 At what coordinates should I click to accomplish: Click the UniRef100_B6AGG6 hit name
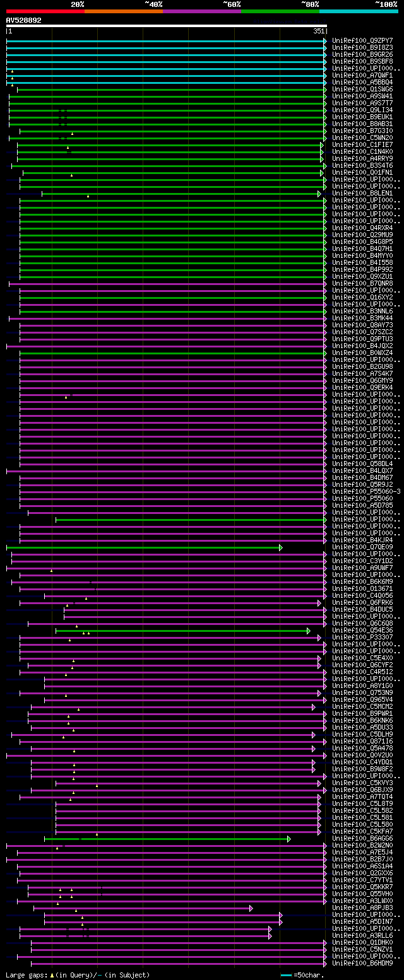(362, 838)
